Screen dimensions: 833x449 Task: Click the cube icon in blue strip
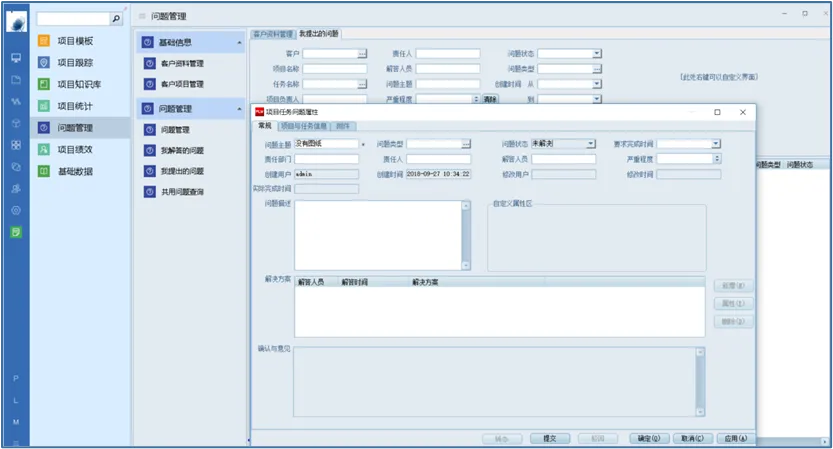[x=16, y=123]
